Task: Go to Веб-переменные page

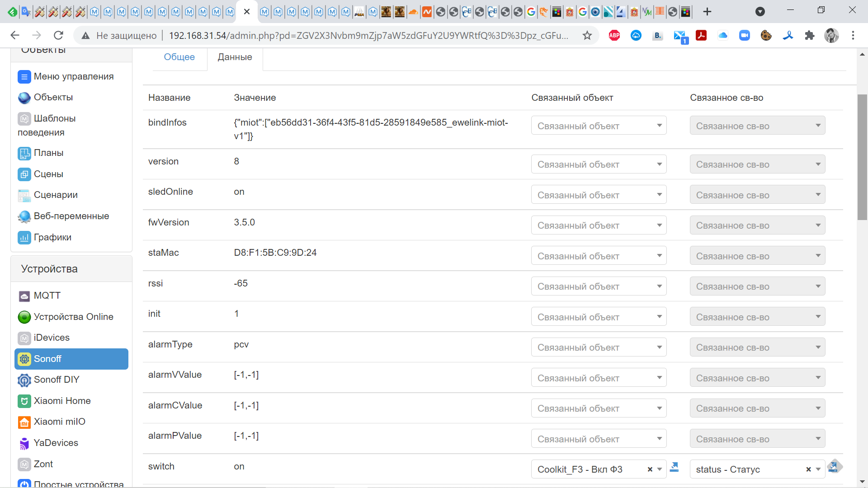Action: tap(71, 216)
